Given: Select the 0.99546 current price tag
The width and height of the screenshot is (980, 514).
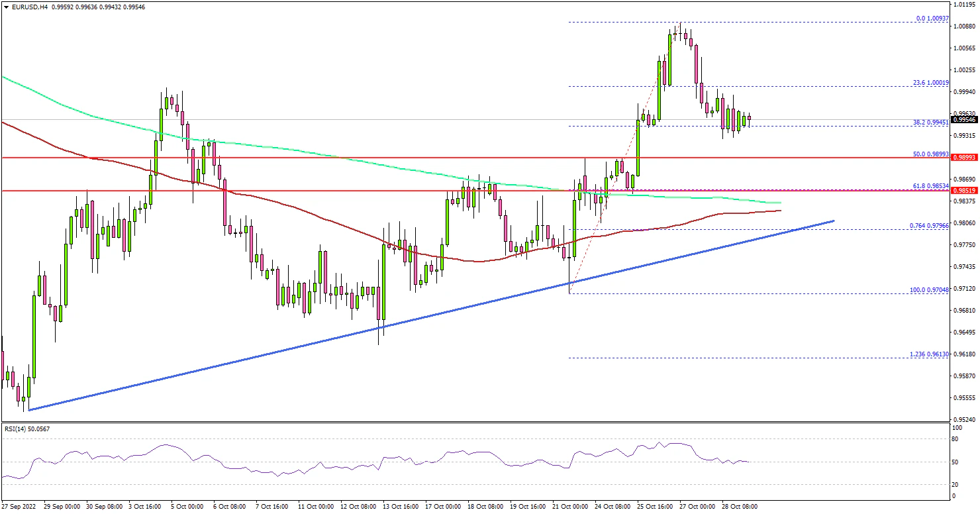Looking at the screenshot, I should (965, 120).
